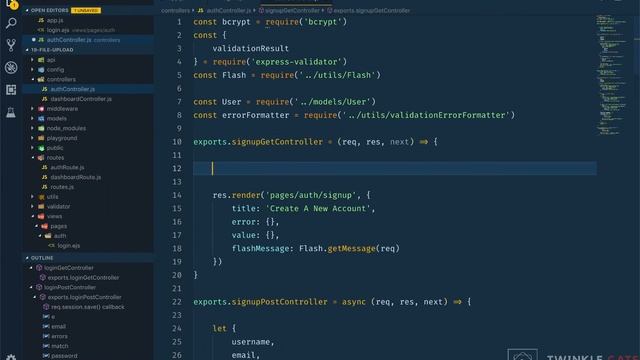Collapse the views folder arrow
Viewport: 640px width, 360px height.
[x=33, y=216]
